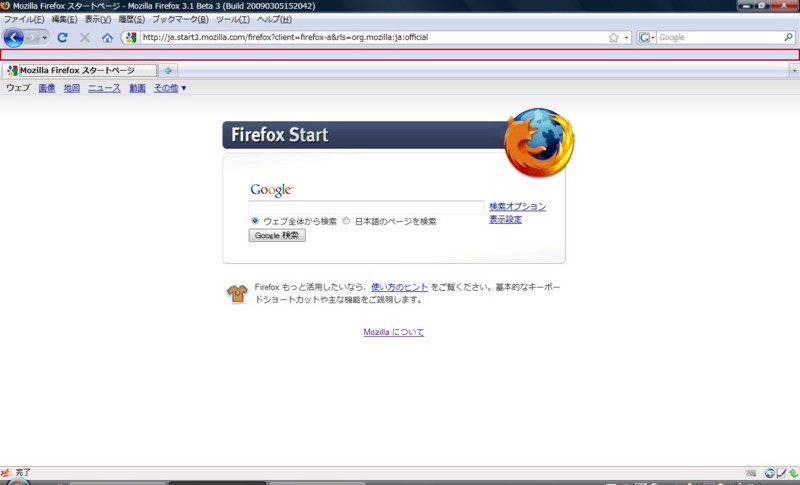800x485 pixels.
Task: Click the status bar icon beside 完了
Action: pyautogui.click(x=6, y=473)
